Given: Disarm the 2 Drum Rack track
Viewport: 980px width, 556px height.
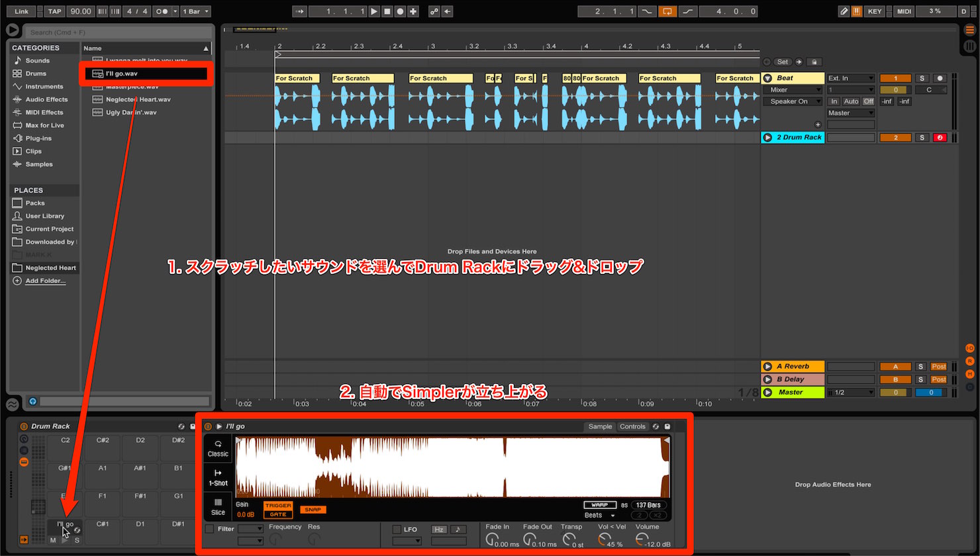Looking at the screenshot, I should click(939, 138).
